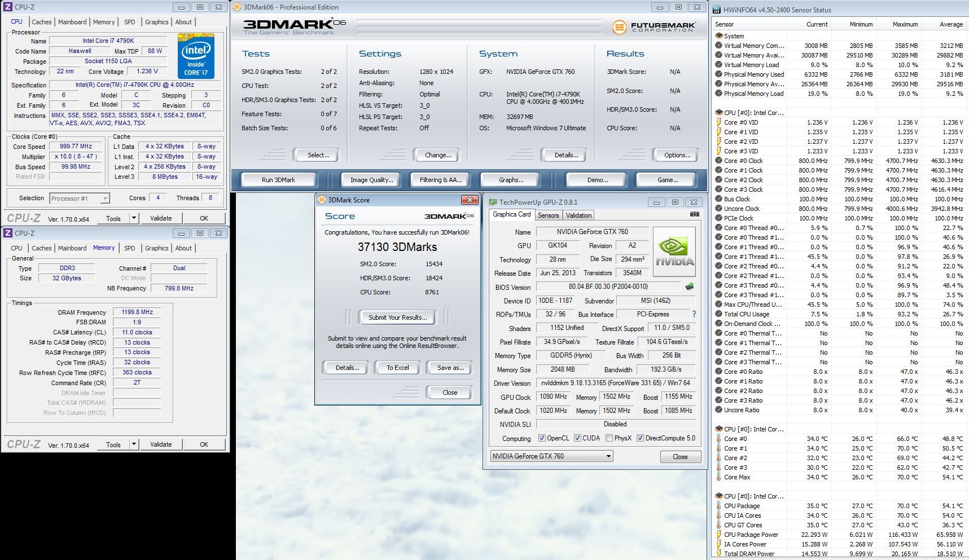Switch to Sensors tab in GPU-Z
The width and height of the screenshot is (969, 560).
pyautogui.click(x=548, y=215)
